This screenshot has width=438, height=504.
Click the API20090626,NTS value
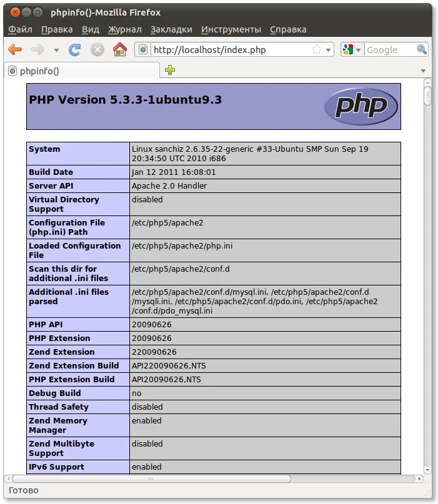166,380
